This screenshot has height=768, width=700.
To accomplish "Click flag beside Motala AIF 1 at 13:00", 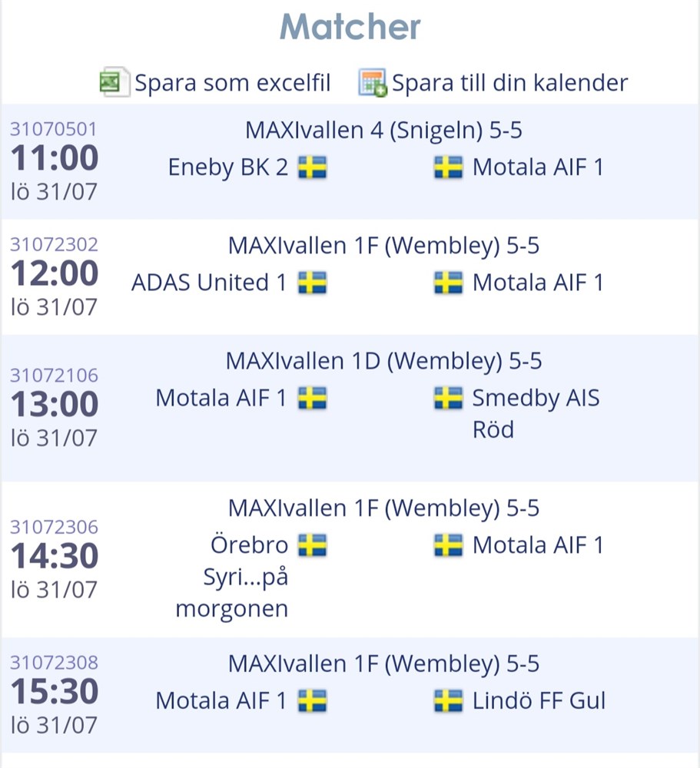I will [x=312, y=398].
